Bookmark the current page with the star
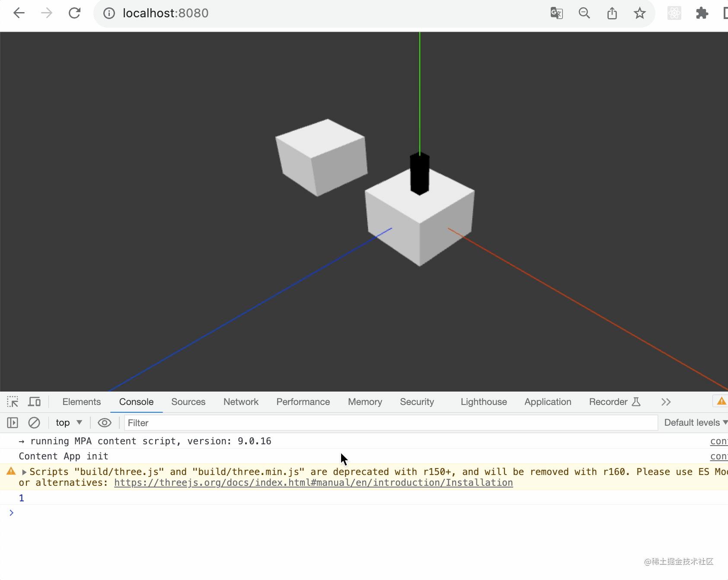728x580 pixels. [x=639, y=13]
